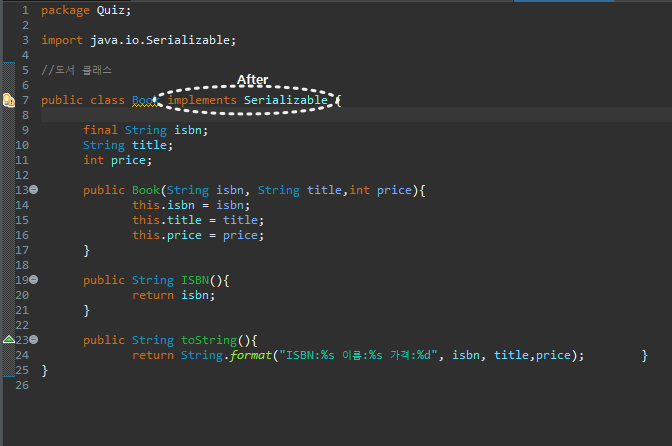
Task: Place cursor on empty highlighted line 8
Action: coord(356,115)
